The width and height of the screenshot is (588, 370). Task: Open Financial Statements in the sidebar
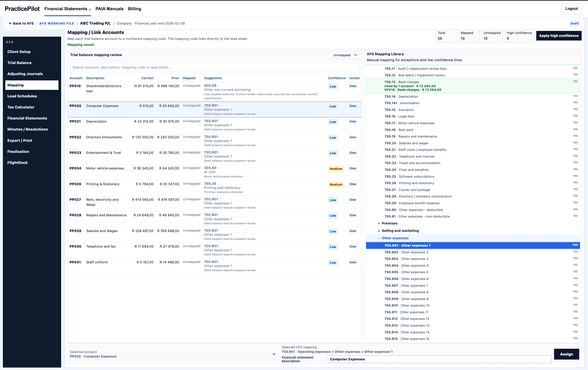click(x=32, y=118)
